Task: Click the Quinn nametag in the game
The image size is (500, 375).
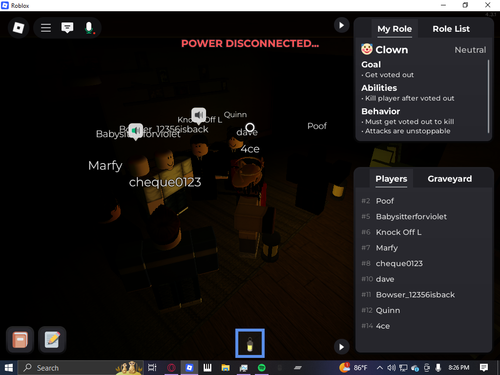Action: point(235,115)
